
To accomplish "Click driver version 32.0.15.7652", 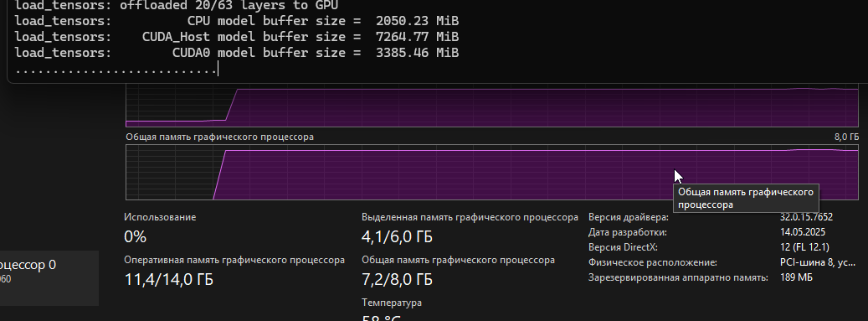I will [806, 217].
